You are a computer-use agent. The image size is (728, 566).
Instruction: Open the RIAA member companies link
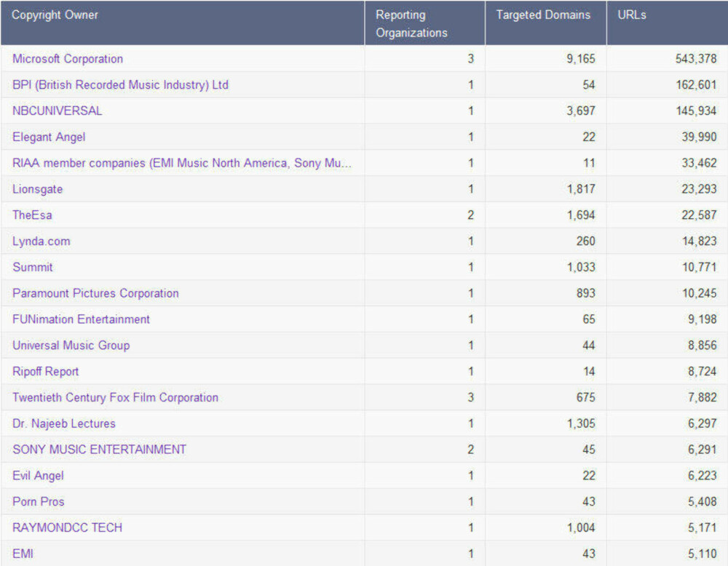tap(181, 163)
